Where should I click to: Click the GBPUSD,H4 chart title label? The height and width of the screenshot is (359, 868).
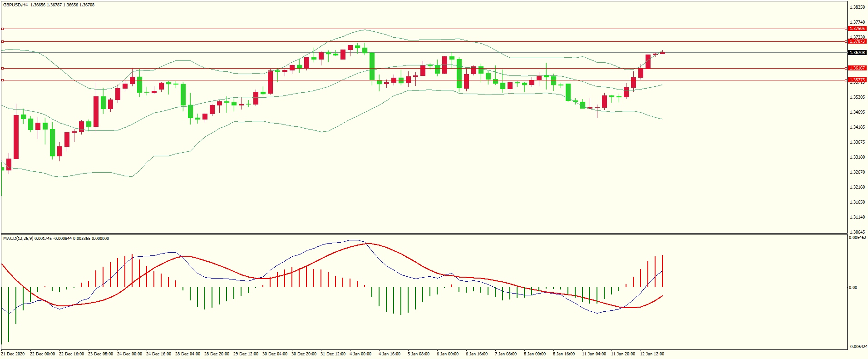click(15, 5)
